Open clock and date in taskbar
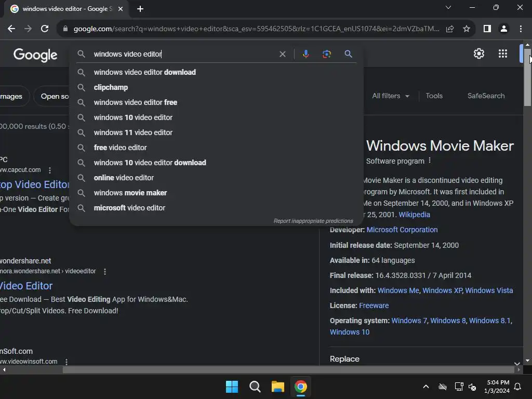The height and width of the screenshot is (399, 532). pyautogui.click(x=497, y=387)
